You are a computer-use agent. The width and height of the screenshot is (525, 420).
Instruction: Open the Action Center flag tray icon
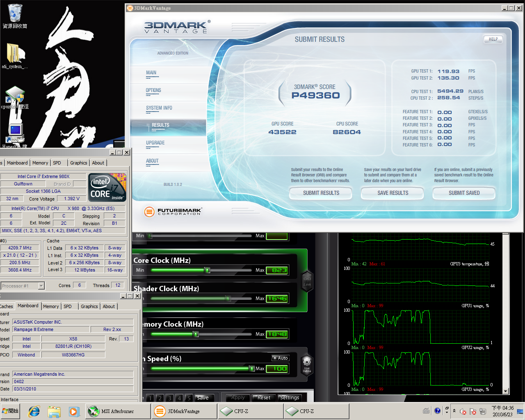(472, 411)
